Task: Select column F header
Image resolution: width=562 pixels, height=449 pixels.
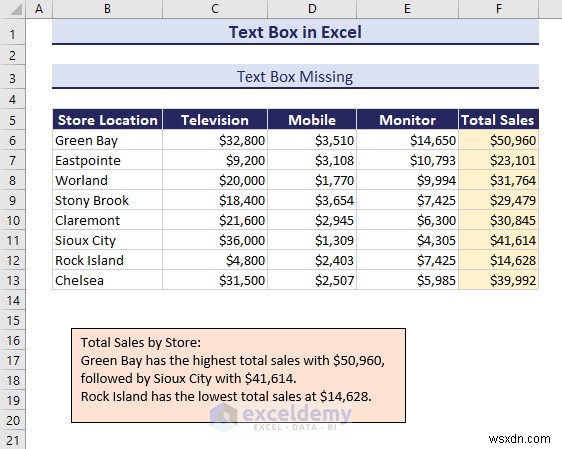Action: (499, 9)
